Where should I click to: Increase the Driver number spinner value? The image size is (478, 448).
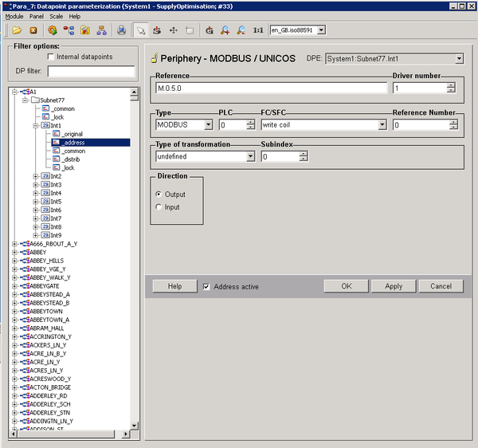pyautogui.click(x=451, y=84)
